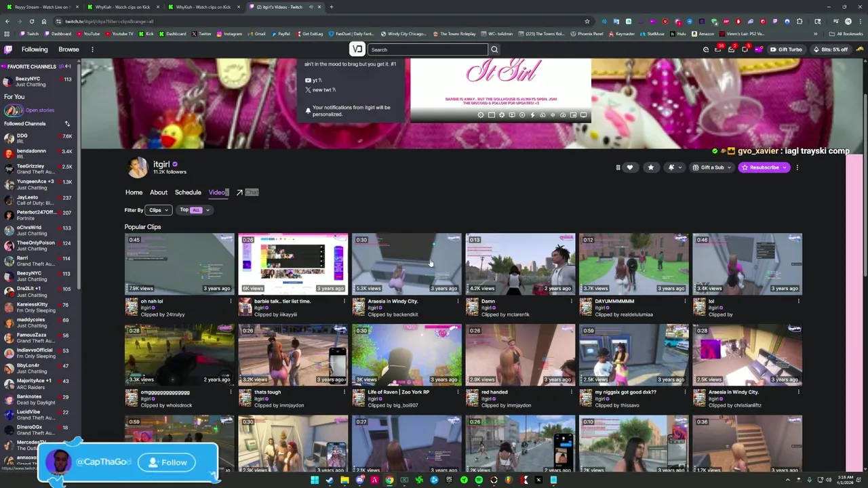Image resolution: width=868 pixels, height=488 pixels.
Task: Open the Top ALL sort dropdown
Action: click(x=195, y=210)
